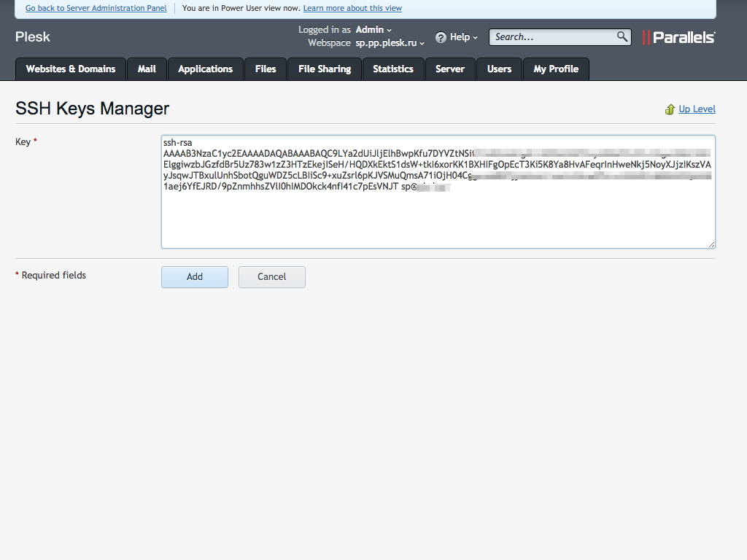This screenshot has width=747, height=560.
Task: Open Learn more about this view link
Action: (x=352, y=8)
